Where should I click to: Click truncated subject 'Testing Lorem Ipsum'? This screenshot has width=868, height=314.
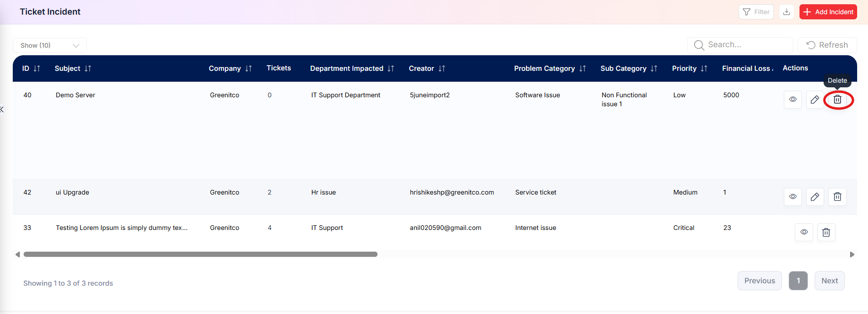coord(121,228)
